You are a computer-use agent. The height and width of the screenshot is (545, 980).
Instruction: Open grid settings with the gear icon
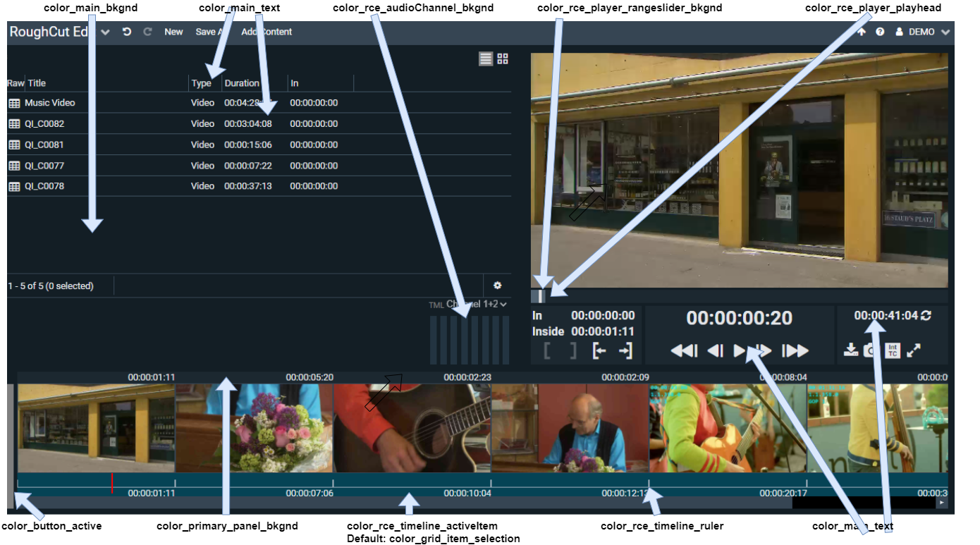[x=497, y=286]
